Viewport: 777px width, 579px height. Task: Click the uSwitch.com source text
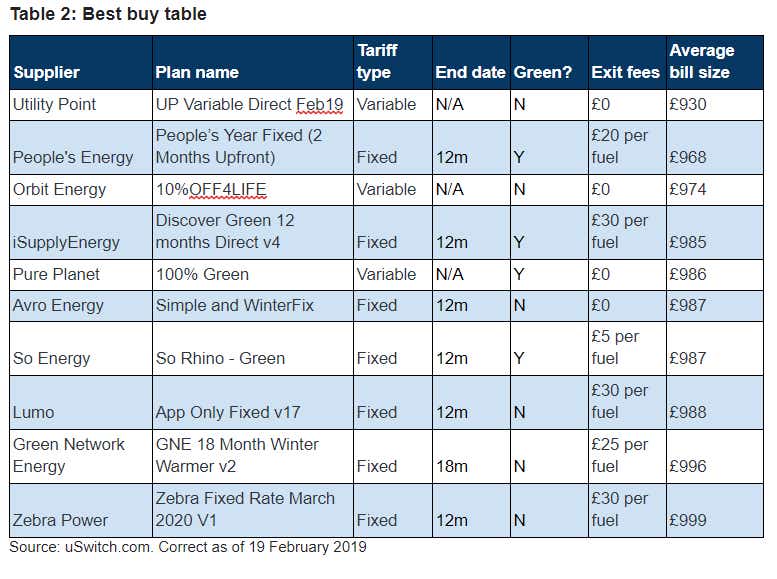[x=109, y=547]
